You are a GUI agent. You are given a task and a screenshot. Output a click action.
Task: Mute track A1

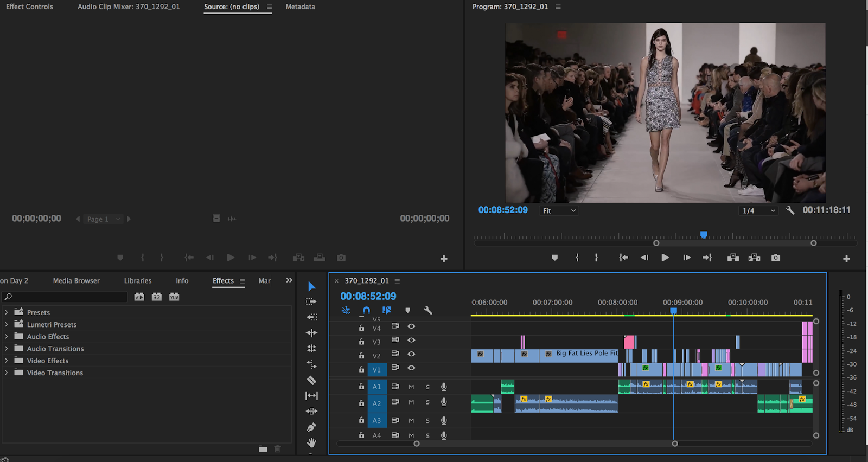pyautogui.click(x=411, y=387)
